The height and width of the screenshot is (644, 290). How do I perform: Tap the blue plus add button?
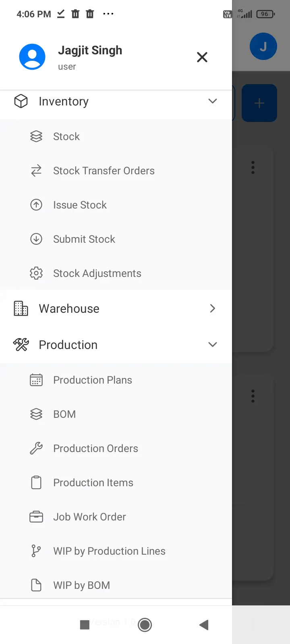(x=259, y=103)
